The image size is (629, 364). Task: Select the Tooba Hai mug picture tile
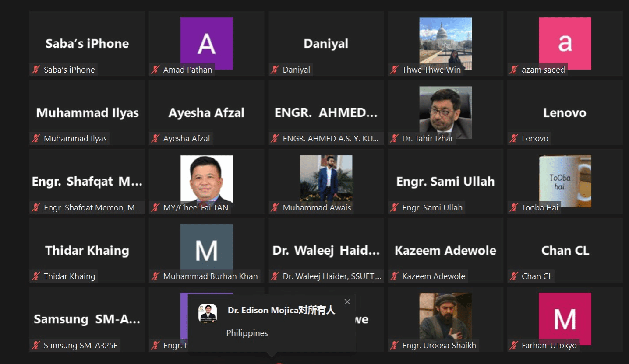(565, 181)
